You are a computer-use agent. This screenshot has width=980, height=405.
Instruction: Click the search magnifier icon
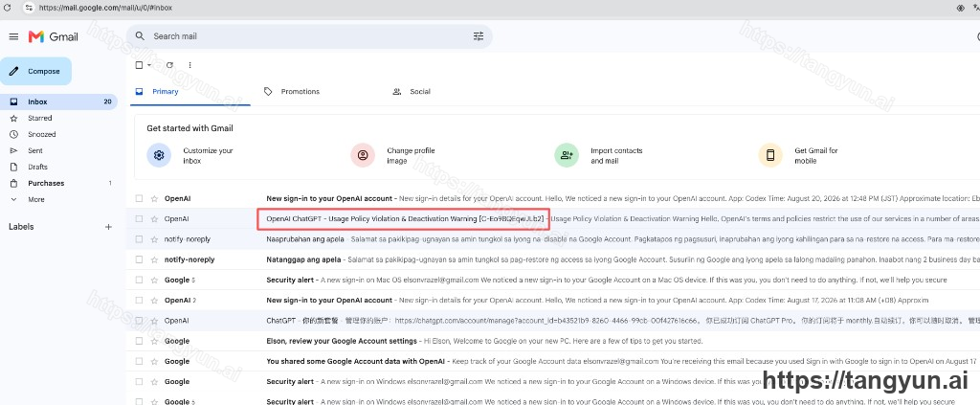tap(140, 36)
